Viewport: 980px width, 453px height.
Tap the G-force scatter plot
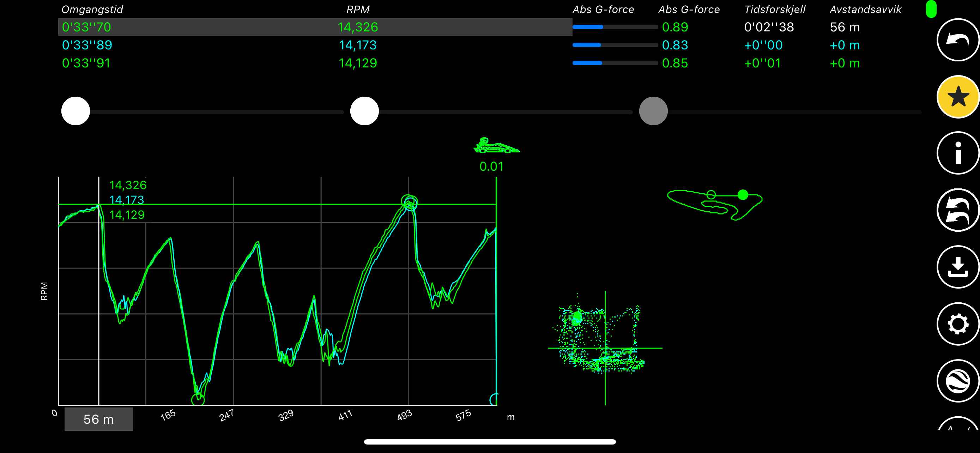pos(605,348)
